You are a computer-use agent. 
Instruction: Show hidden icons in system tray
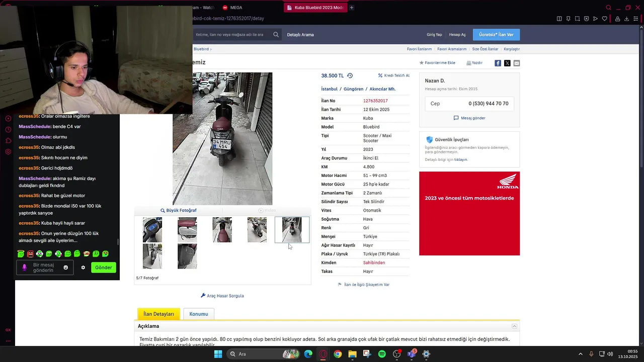click(580, 354)
